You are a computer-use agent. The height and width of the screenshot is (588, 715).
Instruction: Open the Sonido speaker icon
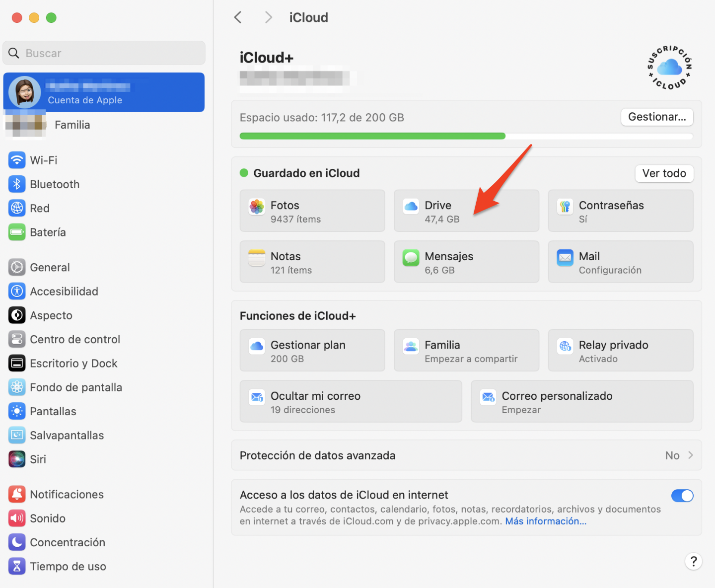[17, 518]
